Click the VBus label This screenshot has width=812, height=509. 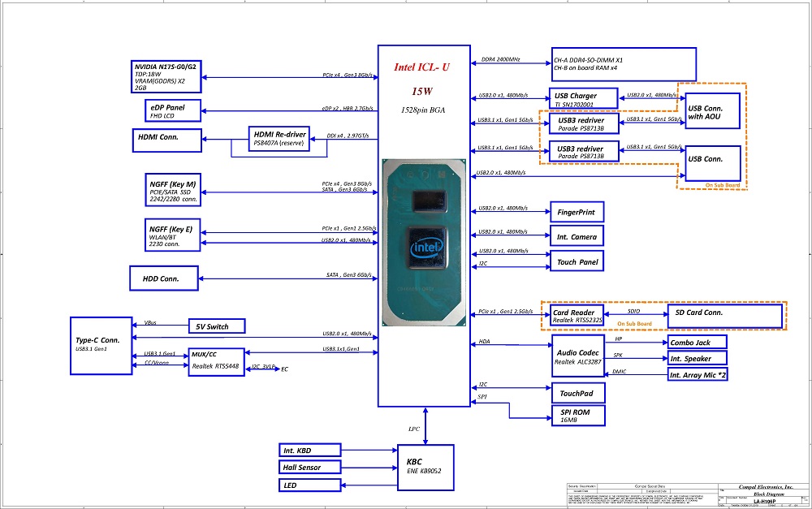tap(150, 322)
